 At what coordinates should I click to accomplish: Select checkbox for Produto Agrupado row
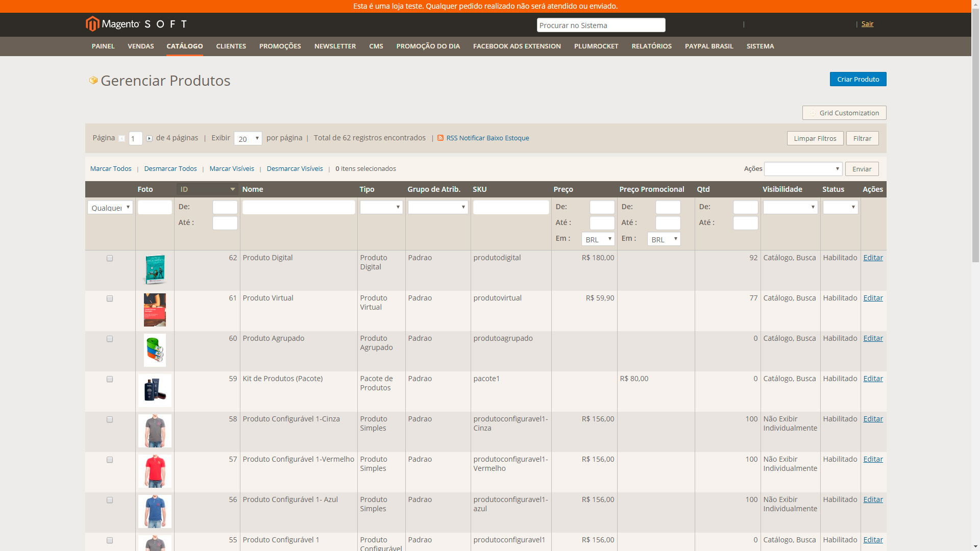click(110, 339)
